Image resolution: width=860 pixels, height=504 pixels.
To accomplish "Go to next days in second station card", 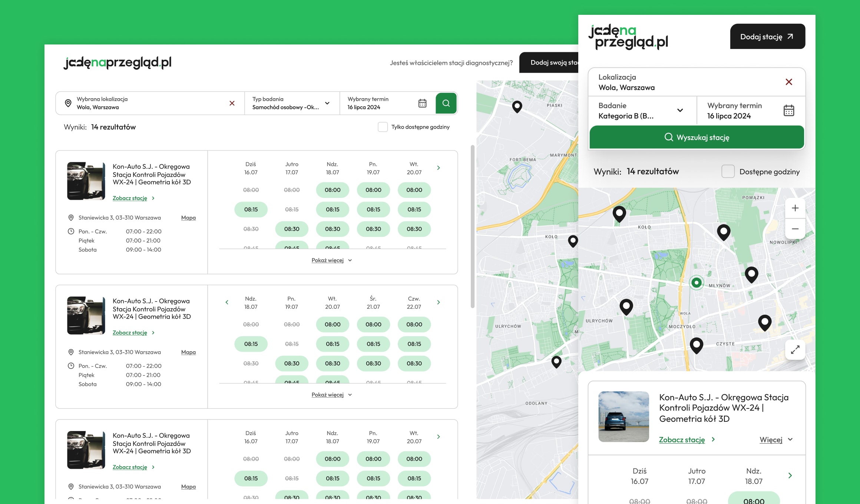I will 439,302.
